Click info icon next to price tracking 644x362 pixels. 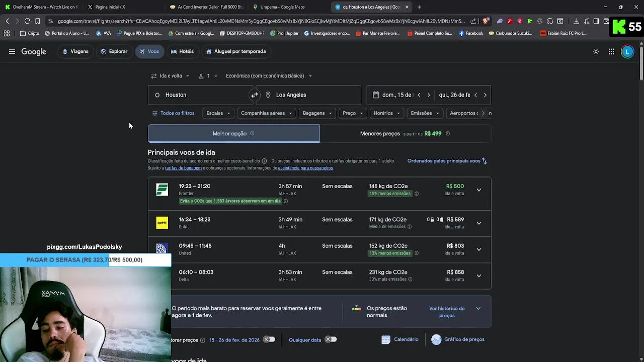203,340
